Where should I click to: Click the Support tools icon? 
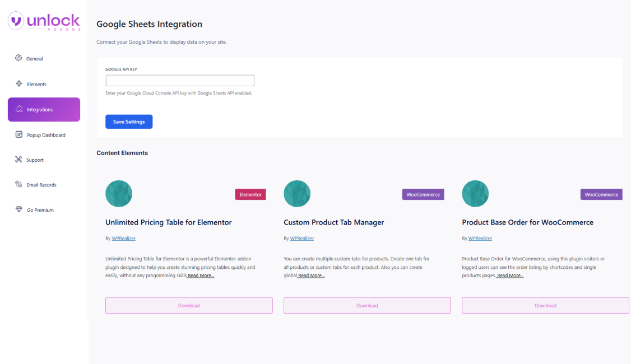click(x=18, y=160)
